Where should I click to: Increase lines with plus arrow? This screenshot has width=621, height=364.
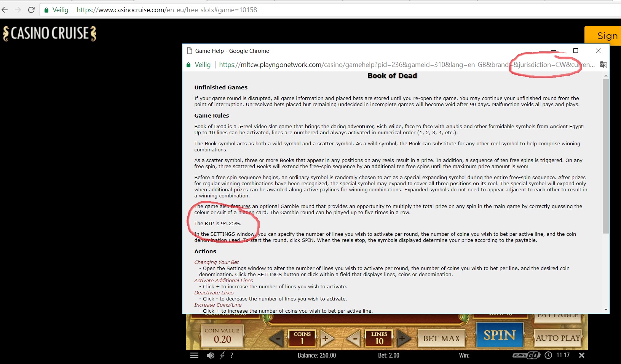(x=403, y=338)
